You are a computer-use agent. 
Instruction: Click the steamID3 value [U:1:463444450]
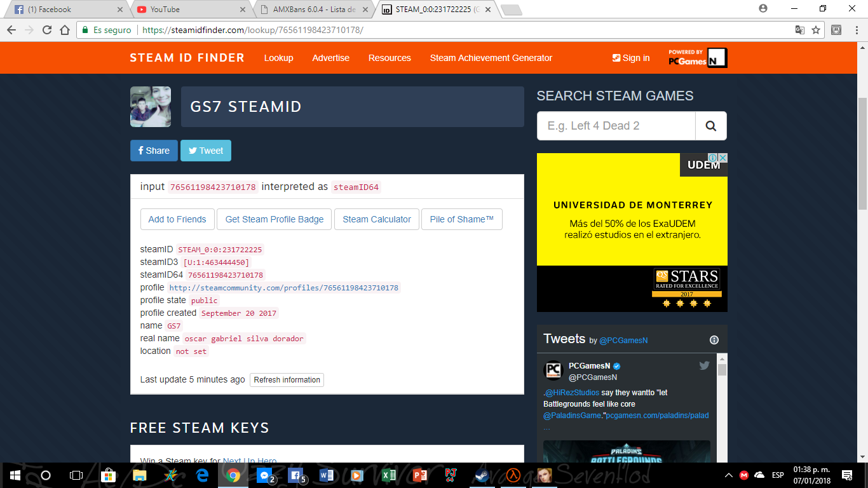click(x=216, y=262)
